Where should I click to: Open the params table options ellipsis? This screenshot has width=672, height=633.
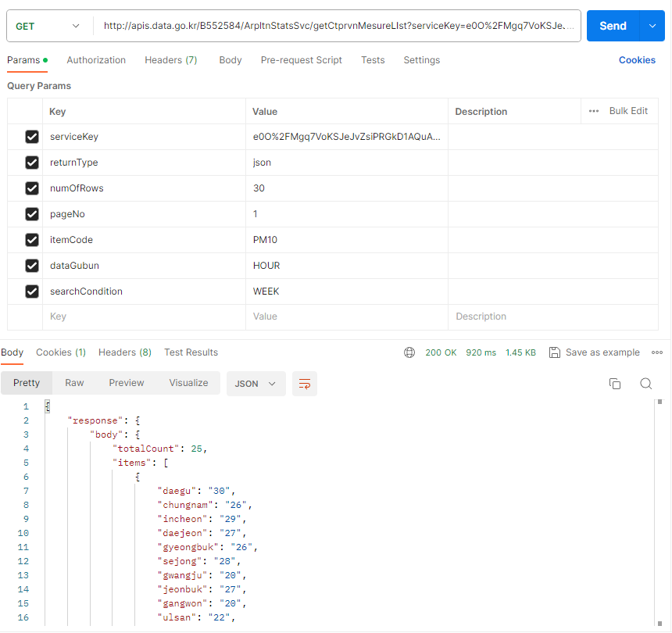pyautogui.click(x=594, y=111)
